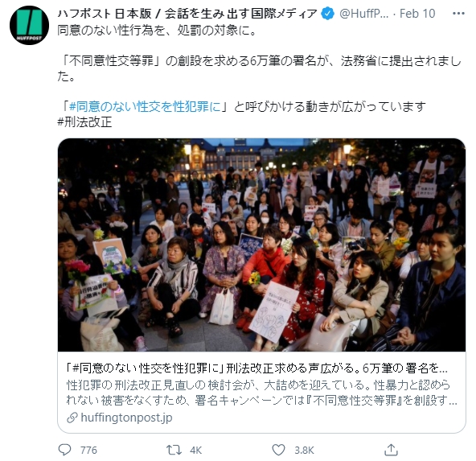
Task: Open the #同意のない性交を性犯罪に hashtag
Action: click(x=145, y=106)
